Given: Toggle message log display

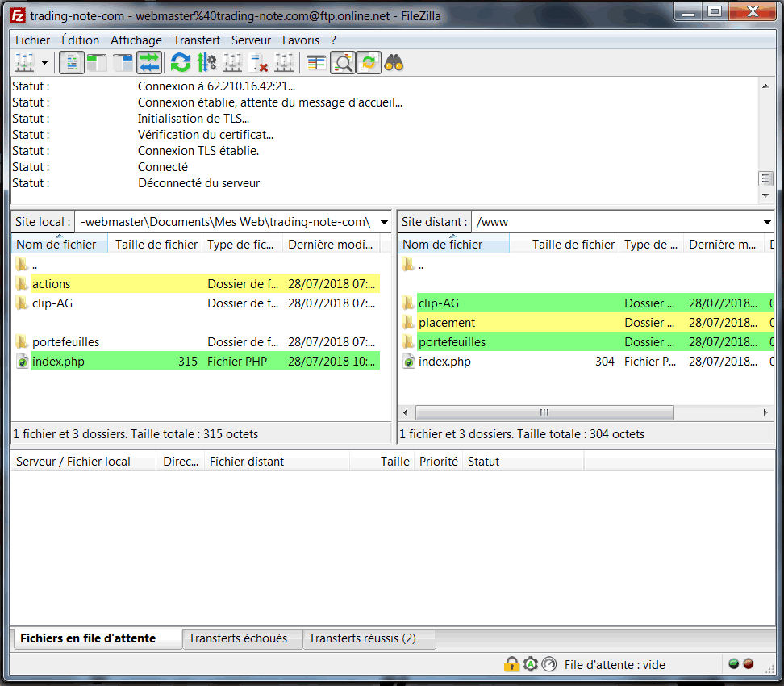Looking at the screenshot, I should 72,63.
